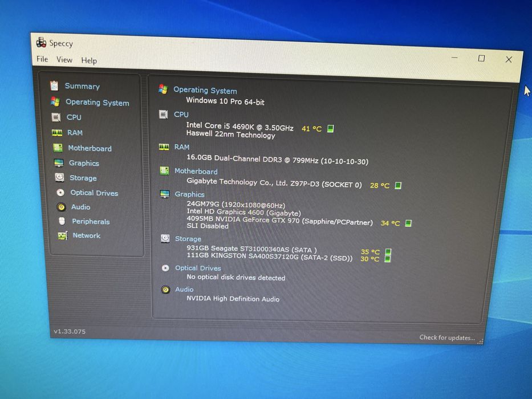Click the NVIDIA GeForce GTX 970 text
Screen dimensions: 532x399
[x=279, y=221]
